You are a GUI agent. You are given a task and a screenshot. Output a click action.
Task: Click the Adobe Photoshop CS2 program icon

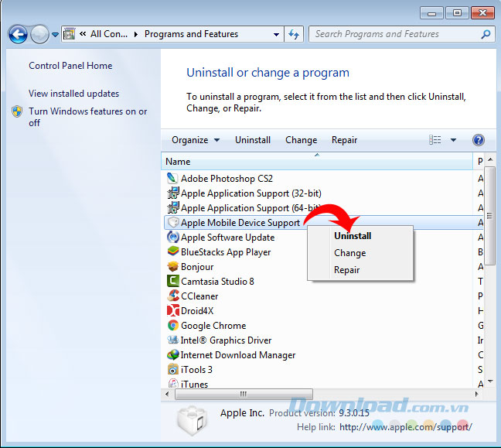click(x=173, y=178)
